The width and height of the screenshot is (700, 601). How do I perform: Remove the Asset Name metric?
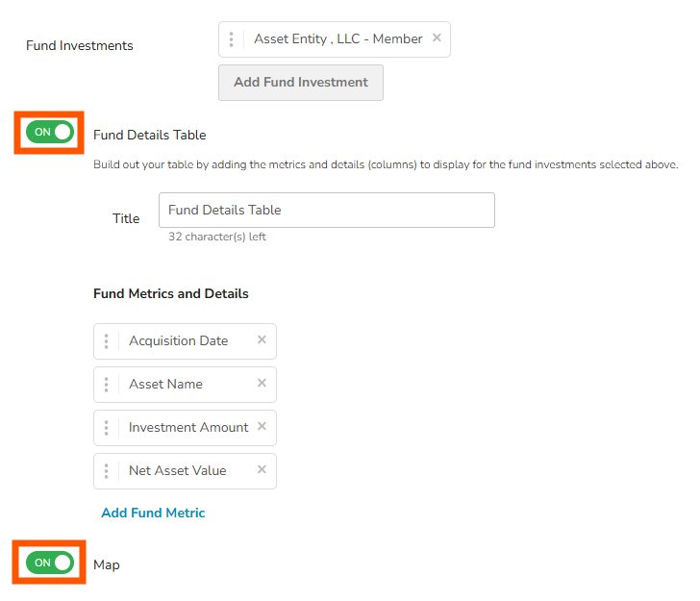tap(262, 384)
